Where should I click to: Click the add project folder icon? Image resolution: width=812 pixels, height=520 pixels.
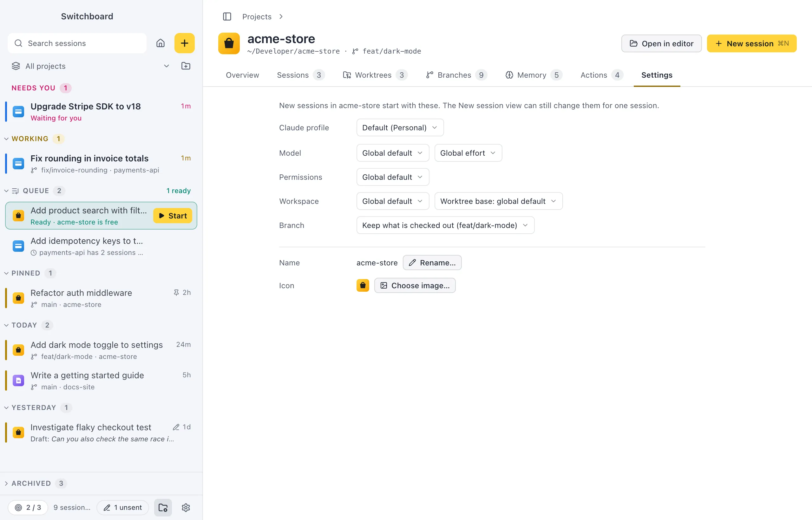[186, 66]
